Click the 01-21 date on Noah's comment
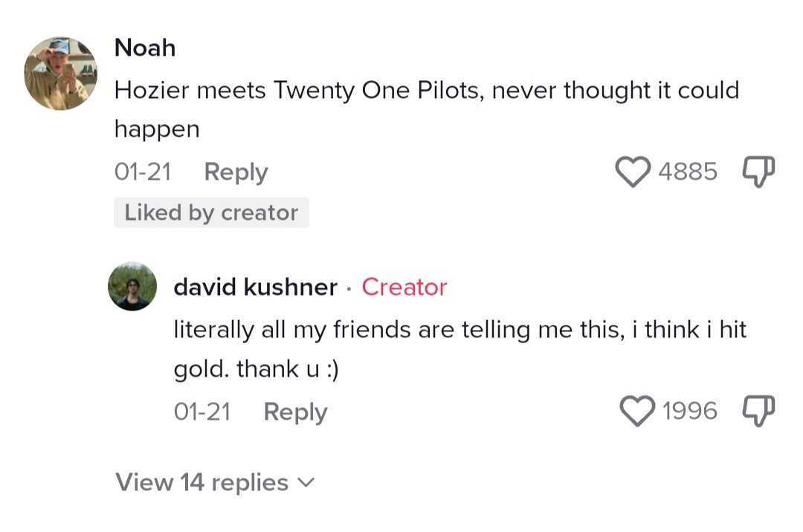 tap(143, 172)
